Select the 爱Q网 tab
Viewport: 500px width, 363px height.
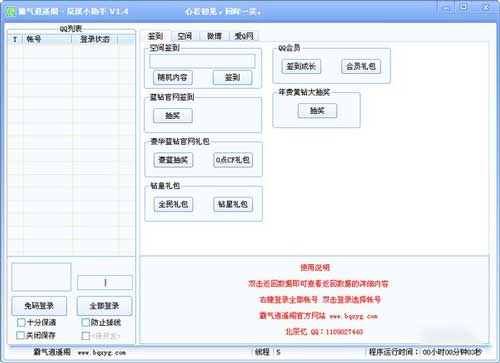point(244,36)
